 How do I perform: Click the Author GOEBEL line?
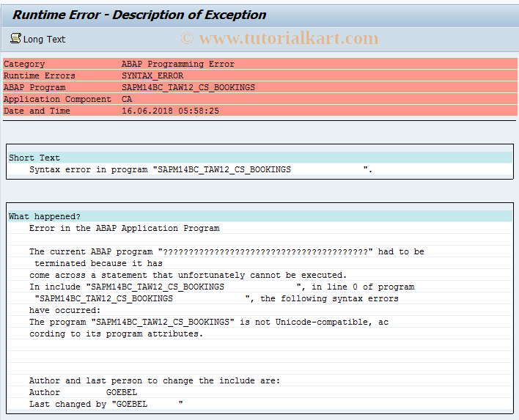(83, 392)
